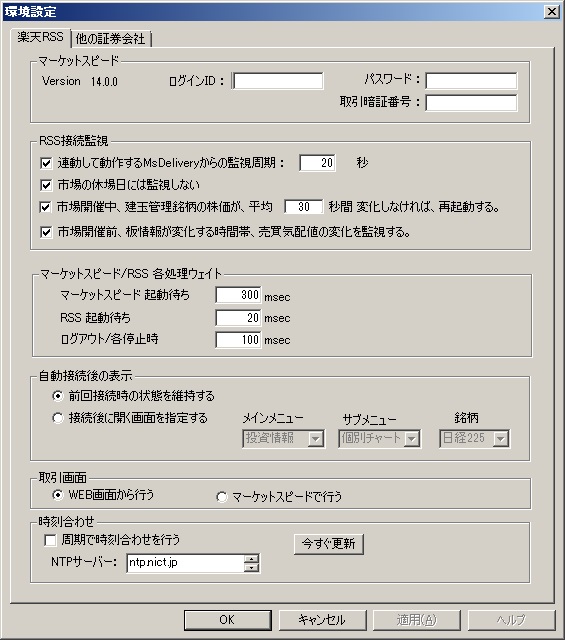Expand the サブメニュー 個別チャート dropdown
The width and height of the screenshot is (565, 640).
point(379,439)
